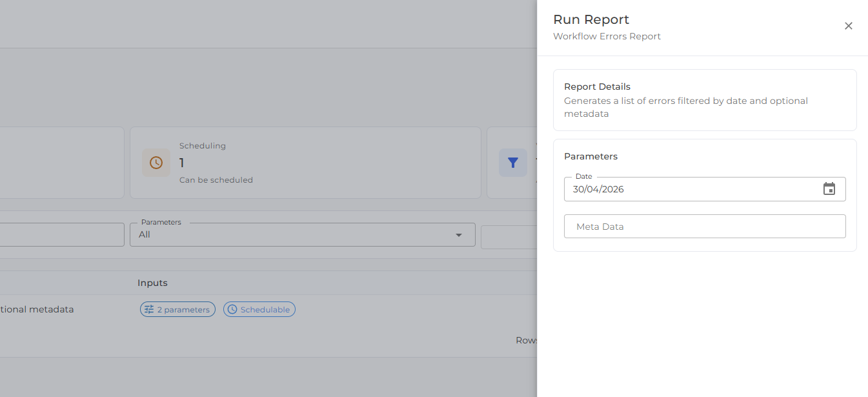Click the Can be scheduled text
The width and height of the screenshot is (868, 397).
click(216, 180)
